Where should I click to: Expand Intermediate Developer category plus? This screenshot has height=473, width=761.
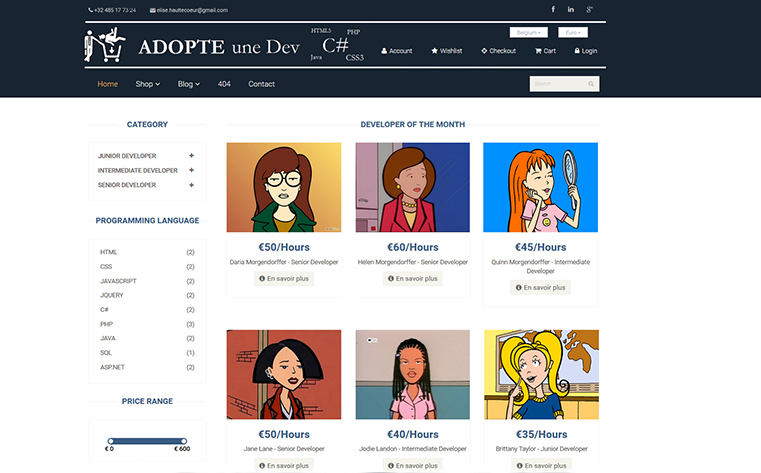tap(191, 170)
